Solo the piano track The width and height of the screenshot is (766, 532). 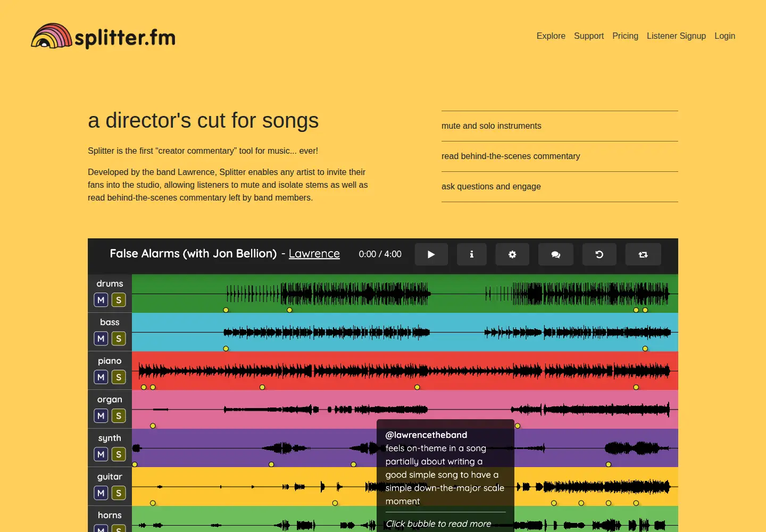point(119,377)
